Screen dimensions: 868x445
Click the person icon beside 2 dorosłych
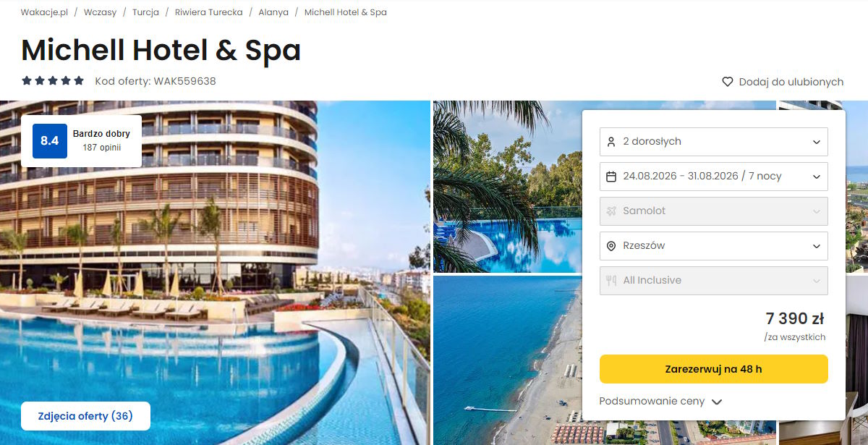611,141
